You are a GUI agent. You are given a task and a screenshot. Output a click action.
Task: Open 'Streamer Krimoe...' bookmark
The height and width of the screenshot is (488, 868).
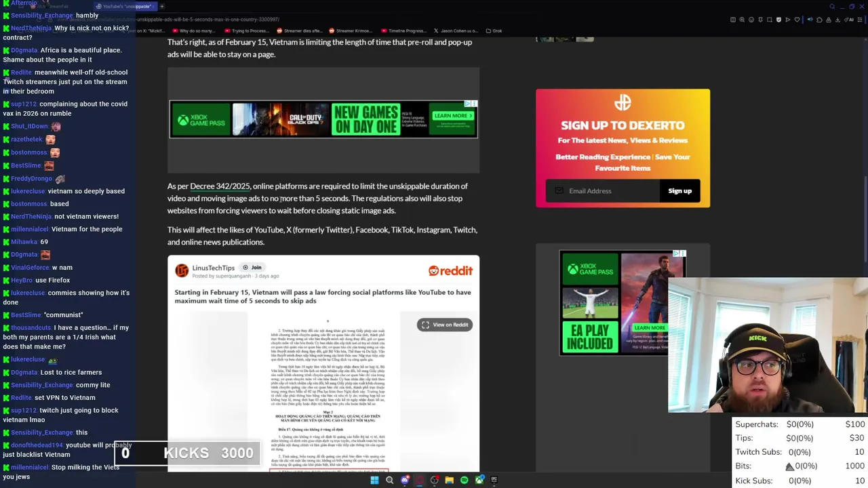coord(351,30)
